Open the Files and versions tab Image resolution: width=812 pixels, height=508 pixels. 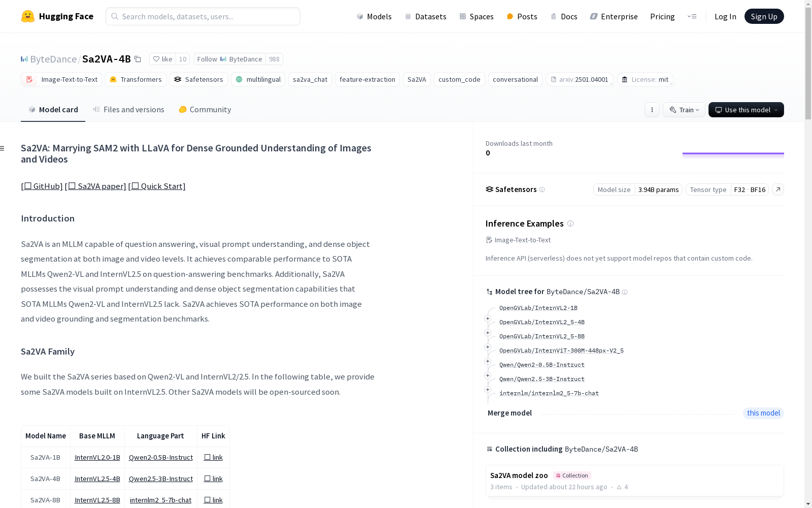click(x=128, y=110)
